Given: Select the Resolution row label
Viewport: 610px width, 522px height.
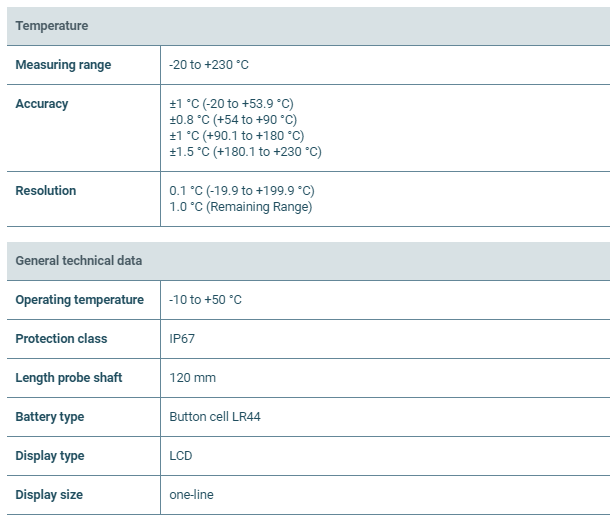Looking at the screenshot, I should click(x=46, y=191).
